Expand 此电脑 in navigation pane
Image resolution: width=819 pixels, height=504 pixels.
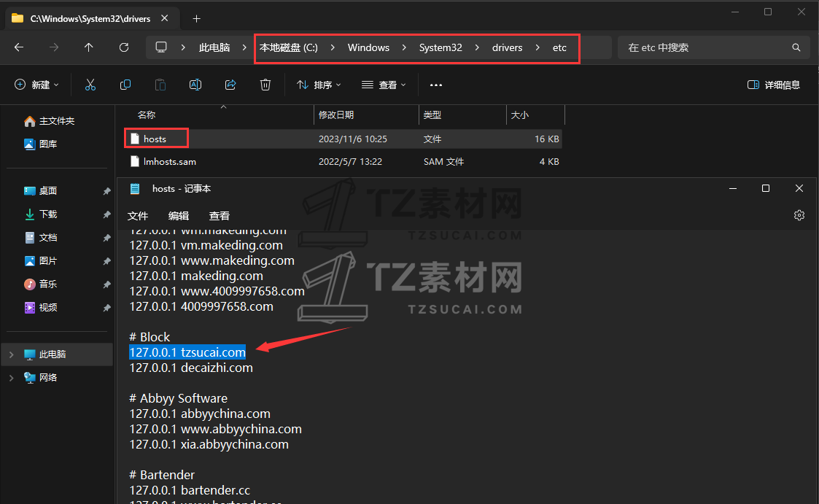12,354
